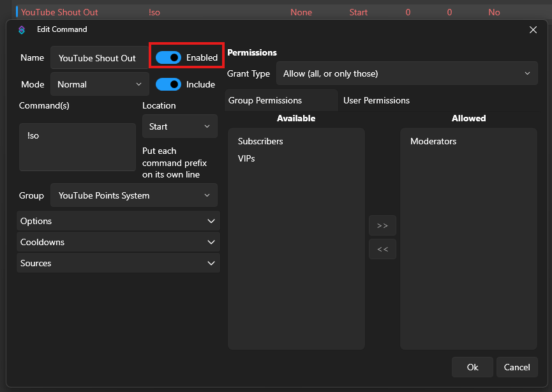The height and width of the screenshot is (392, 552).
Task: Click the Streamer.bot logo icon in title bar
Action: point(22,30)
